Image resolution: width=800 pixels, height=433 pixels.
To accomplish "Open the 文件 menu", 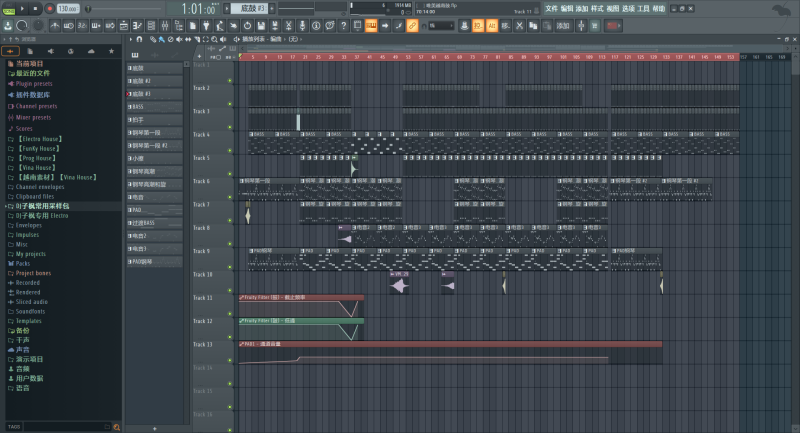I will pyautogui.click(x=552, y=8).
